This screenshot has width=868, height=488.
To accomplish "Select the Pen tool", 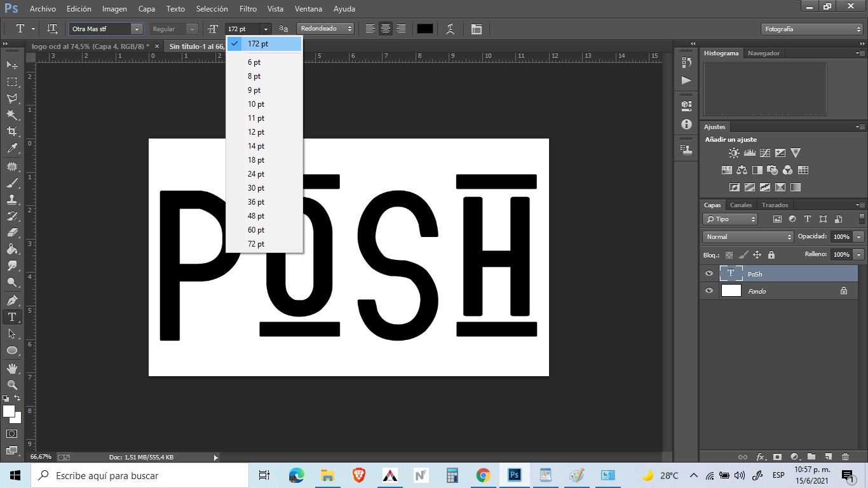I will 12,301.
